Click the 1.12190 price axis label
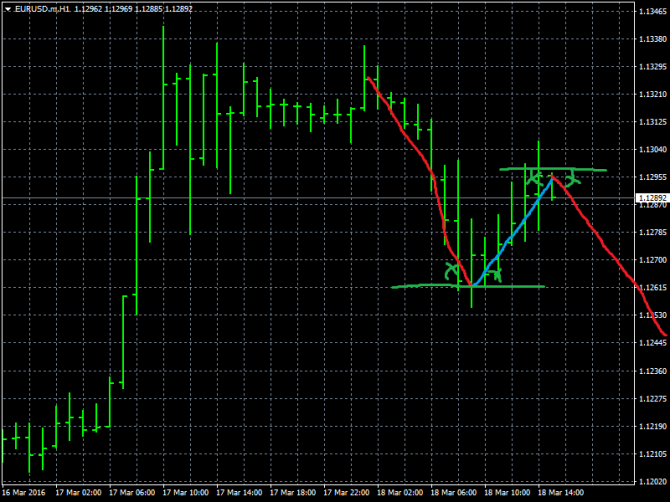 click(652, 426)
